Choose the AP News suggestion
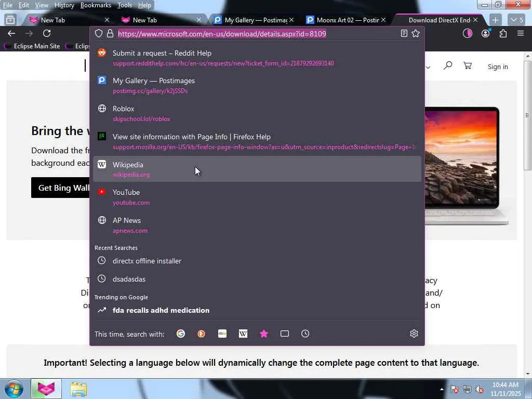This screenshot has height=399, width=532. (257, 225)
